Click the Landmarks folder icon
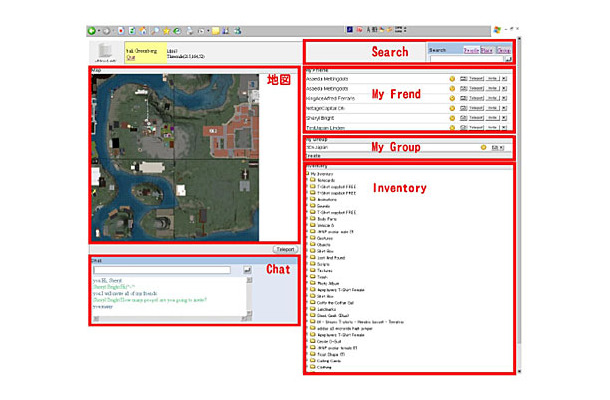 (312, 309)
